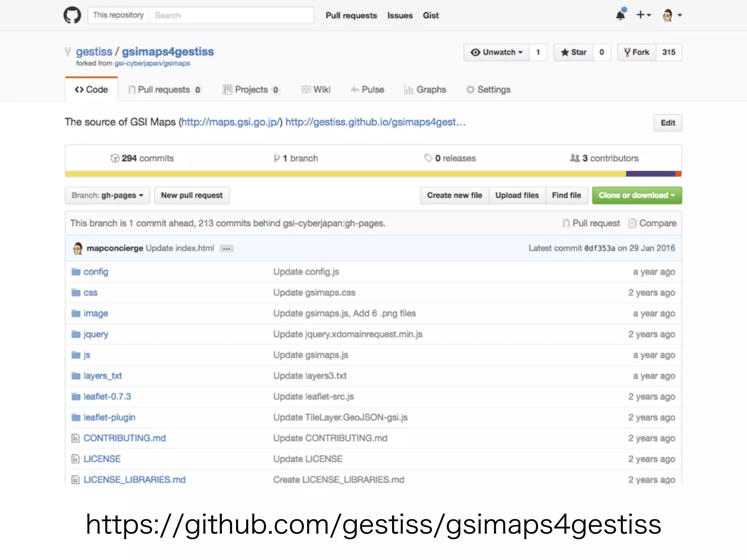Screen dimensions: 747x560
Task: Open latest commit 0df353a
Action: 599,248
